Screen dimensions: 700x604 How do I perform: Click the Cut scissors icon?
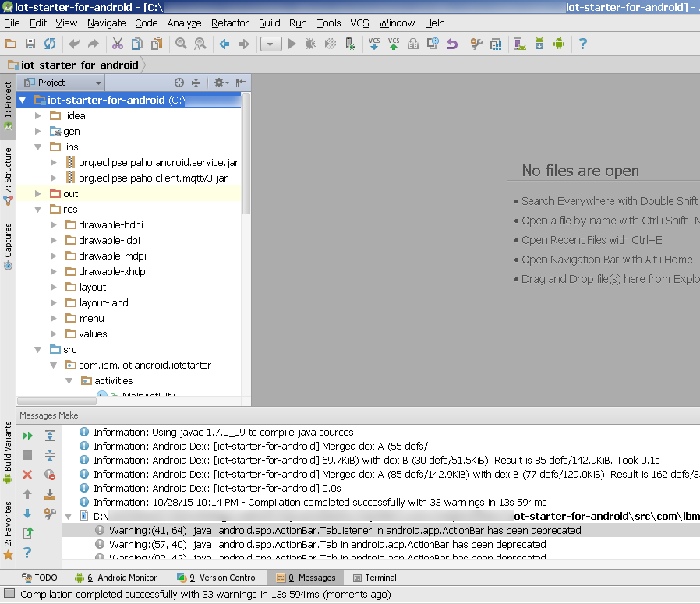point(118,44)
